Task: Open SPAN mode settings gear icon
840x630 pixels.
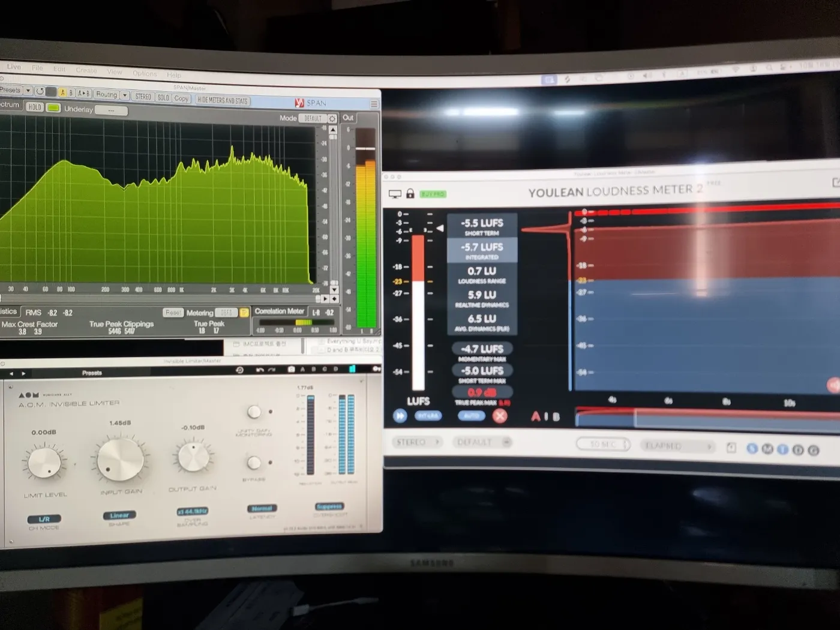Action: click(x=332, y=118)
